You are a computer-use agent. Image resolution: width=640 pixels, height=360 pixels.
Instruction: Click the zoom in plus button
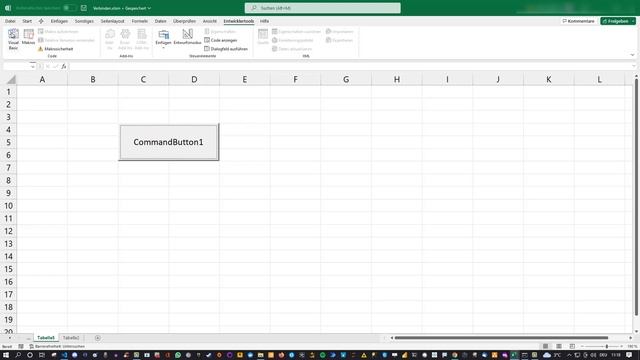point(621,347)
